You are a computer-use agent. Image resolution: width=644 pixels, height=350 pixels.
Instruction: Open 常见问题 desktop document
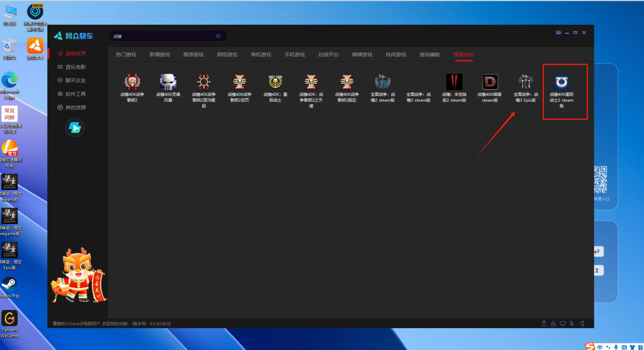click(10, 120)
